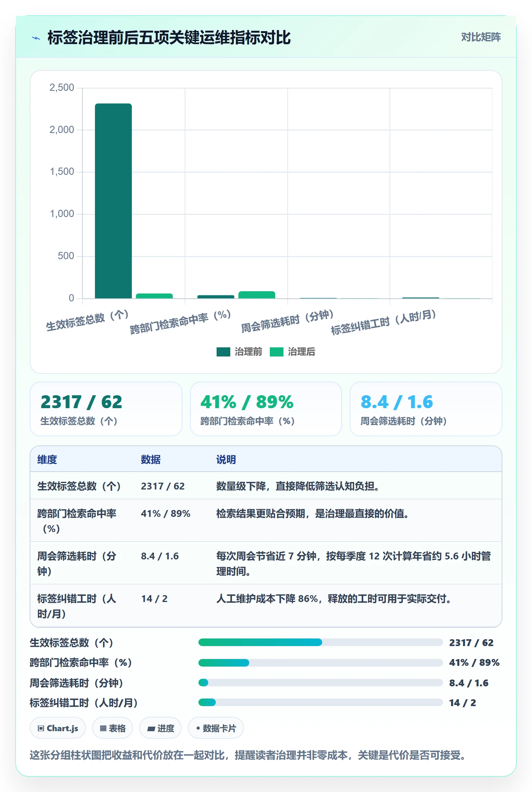Click the 14 / 2 progress value label
The height and width of the screenshot is (792, 532).
click(462, 703)
